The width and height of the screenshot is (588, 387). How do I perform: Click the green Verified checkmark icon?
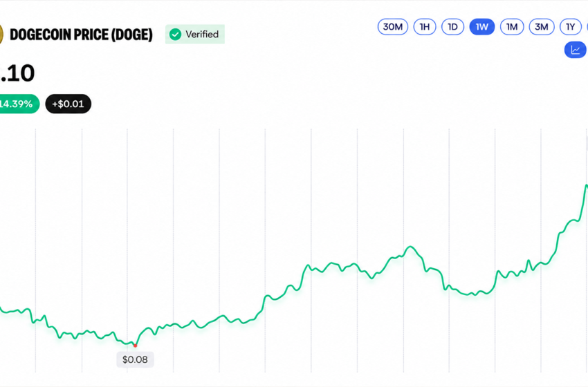(x=175, y=35)
